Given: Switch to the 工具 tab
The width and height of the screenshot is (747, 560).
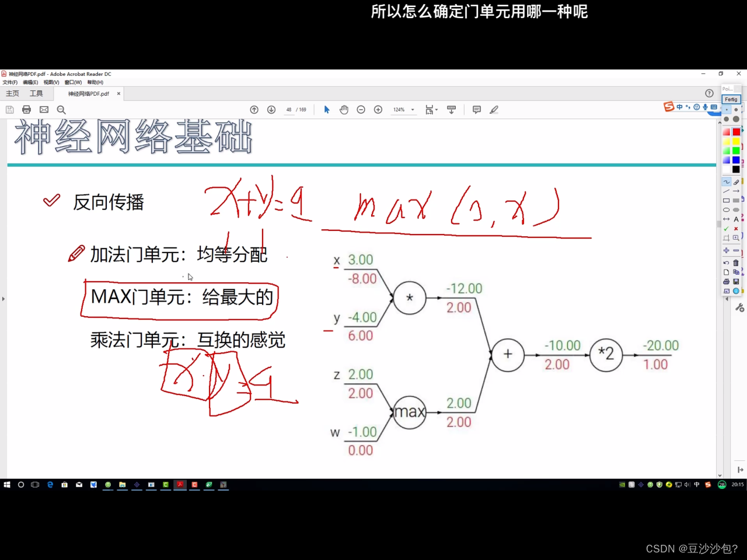Looking at the screenshot, I should tap(36, 93).
